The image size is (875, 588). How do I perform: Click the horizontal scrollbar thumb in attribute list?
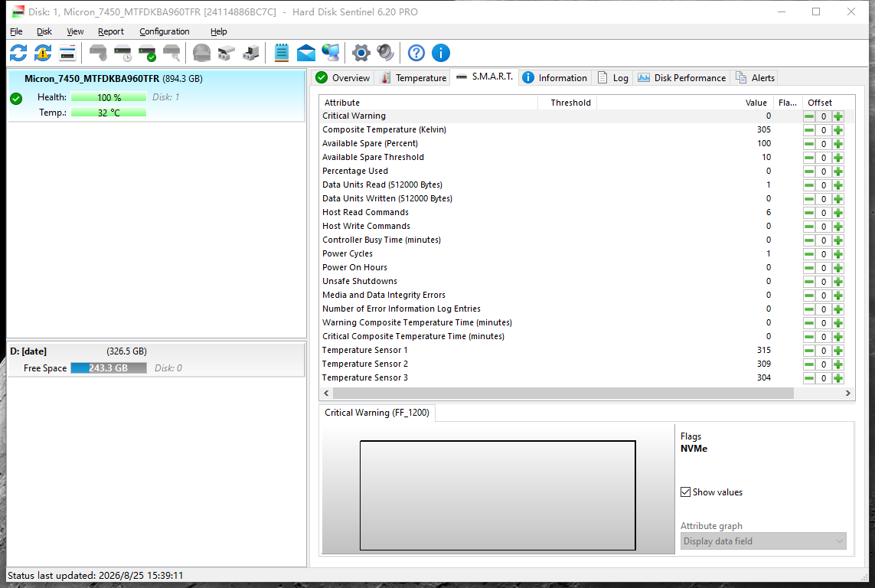point(563,394)
